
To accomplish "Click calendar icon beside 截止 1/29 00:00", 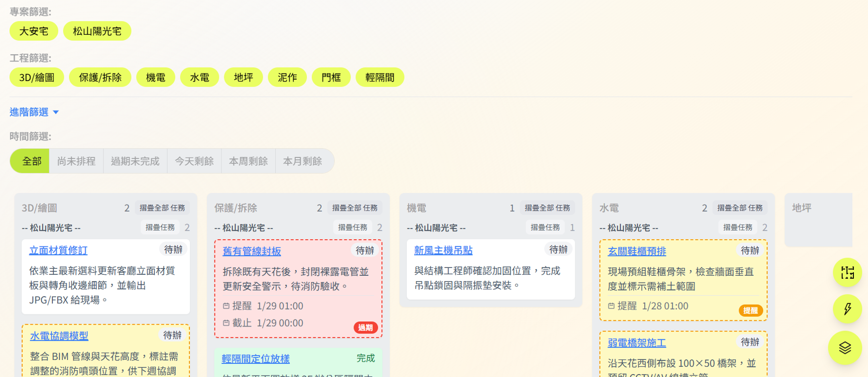I will pos(226,323).
